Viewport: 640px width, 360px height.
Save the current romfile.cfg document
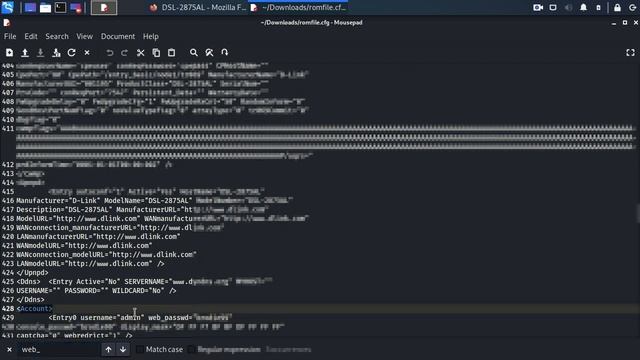point(40,53)
